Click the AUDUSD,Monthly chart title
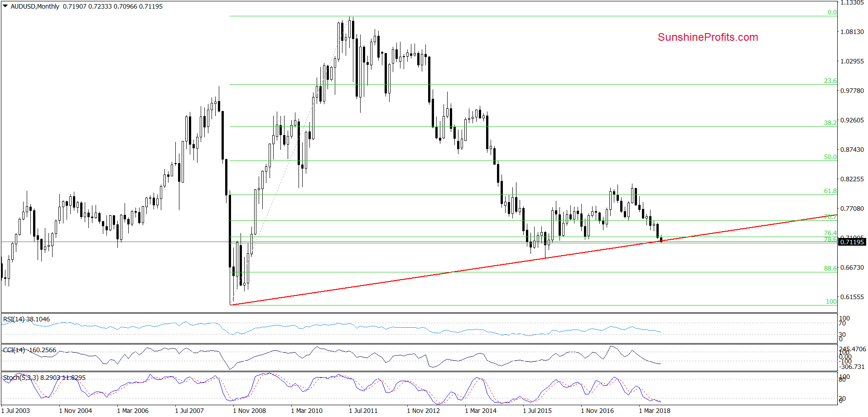This screenshot has height=417, width=868. [35, 6]
